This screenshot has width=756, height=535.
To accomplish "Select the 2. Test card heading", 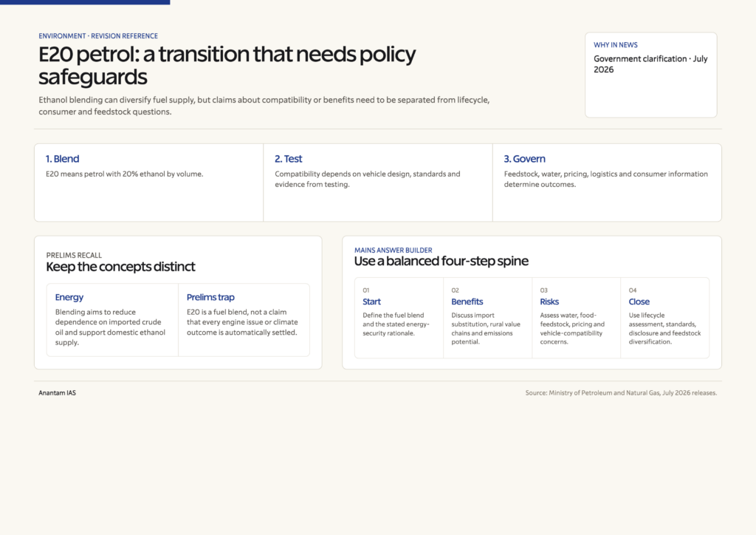I will (289, 159).
